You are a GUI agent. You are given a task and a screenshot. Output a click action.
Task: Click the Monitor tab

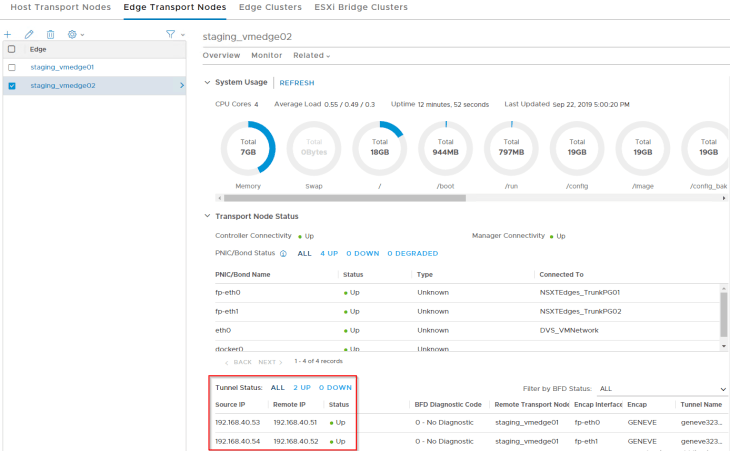coord(266,55)
